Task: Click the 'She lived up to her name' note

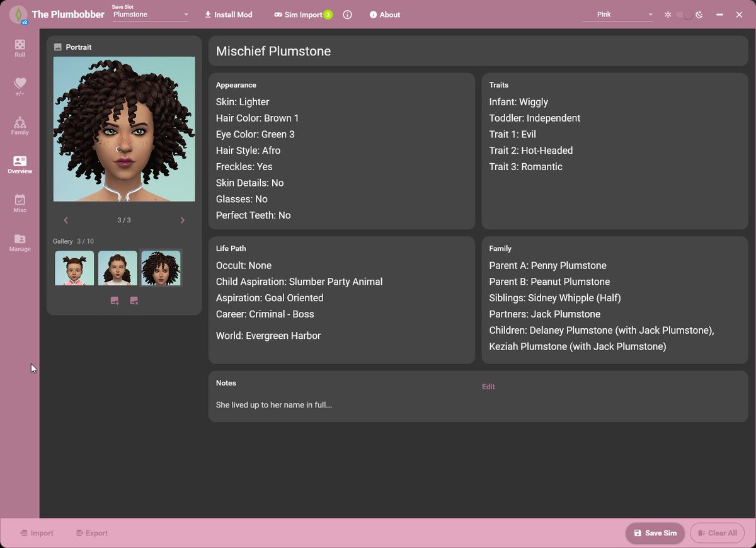Action: (x=274, y=405)
